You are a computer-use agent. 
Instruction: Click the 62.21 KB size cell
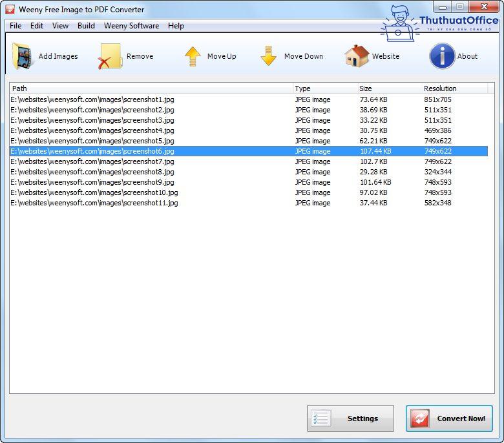[x=373, y=141]
